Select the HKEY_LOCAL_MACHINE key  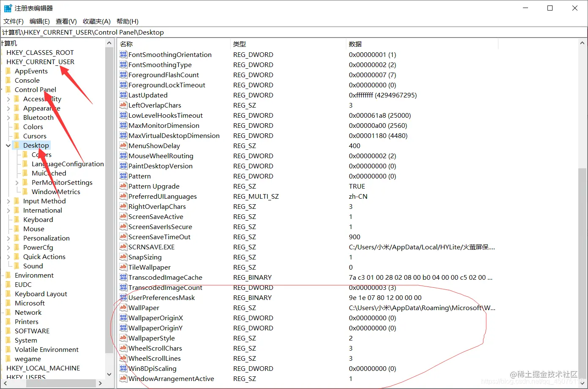click(x=43, y=368)
